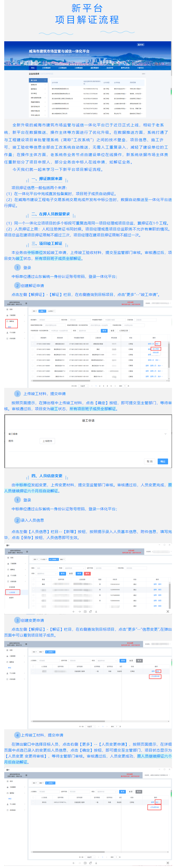Click share icon in the bottom-most viewer toolbar
The width and height of the screenshot is (176, 868).
(x=90, y=863)
